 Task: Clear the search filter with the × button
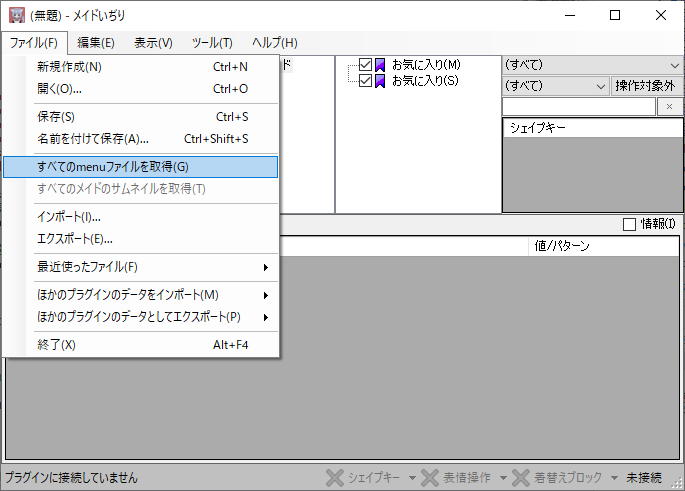[669, 106]
